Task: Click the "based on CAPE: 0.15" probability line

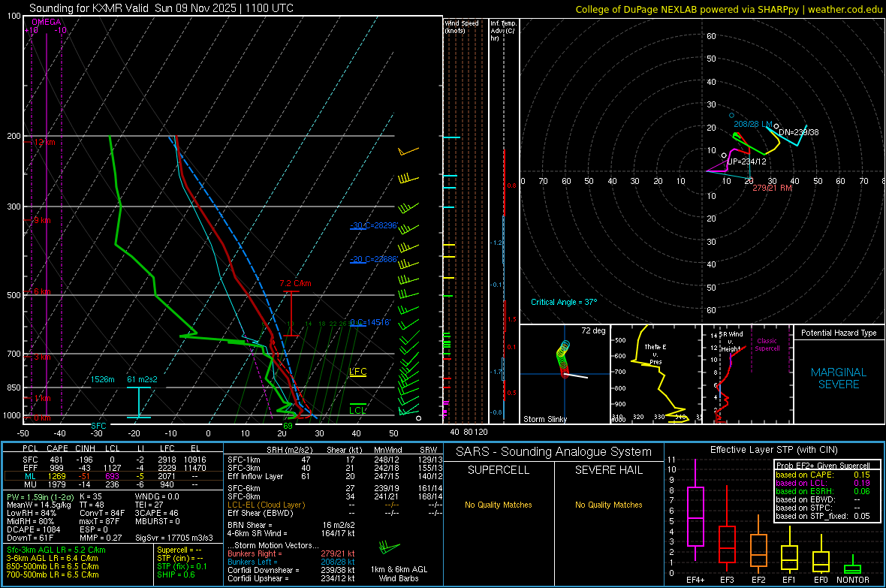Action: pos(823,475)
